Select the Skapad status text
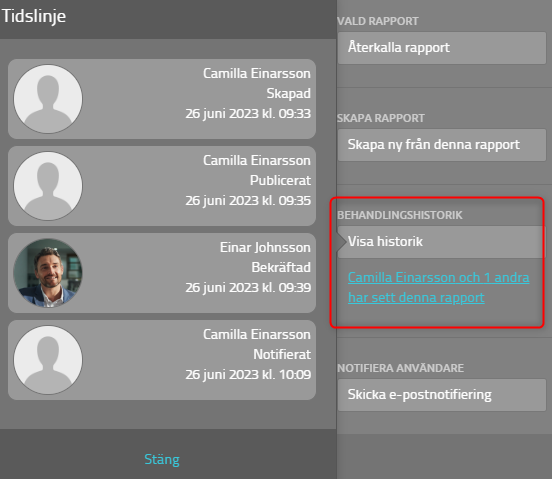Image resolution: width=552 pixels, height=479 pixels. [x=288, y=94]
